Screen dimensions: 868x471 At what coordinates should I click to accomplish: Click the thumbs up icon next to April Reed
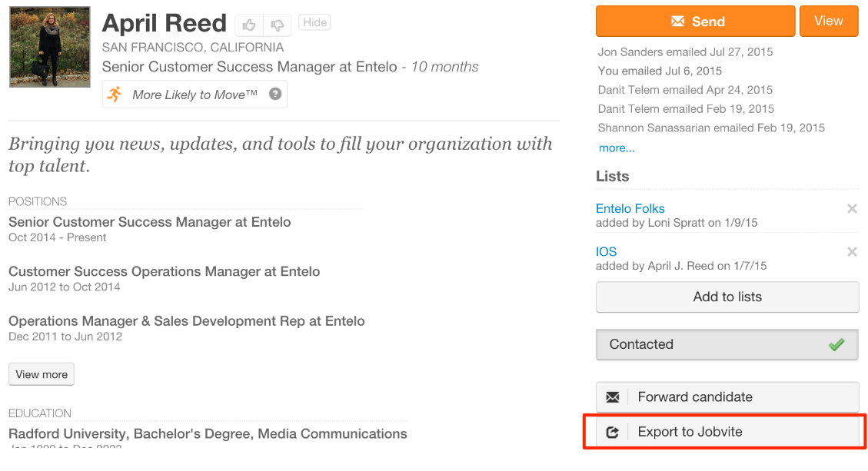point(249,25)
